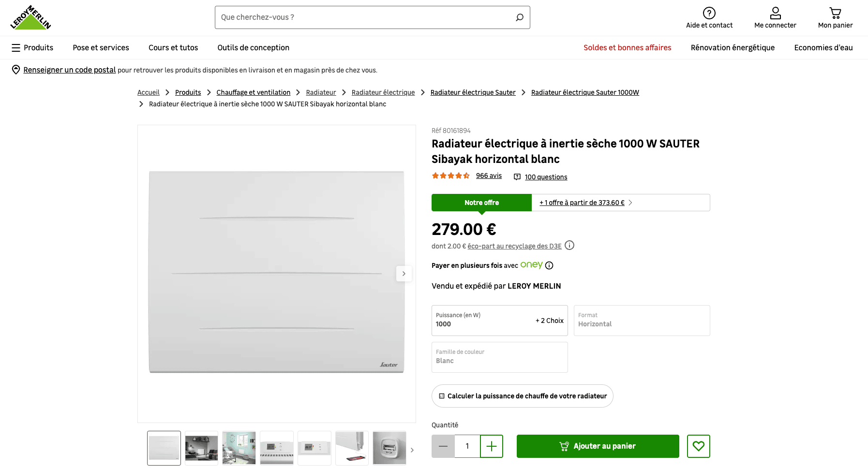Click the Que cherchez-vous search field
Screen dimensions: 868x468
click(x=363, y=17)
